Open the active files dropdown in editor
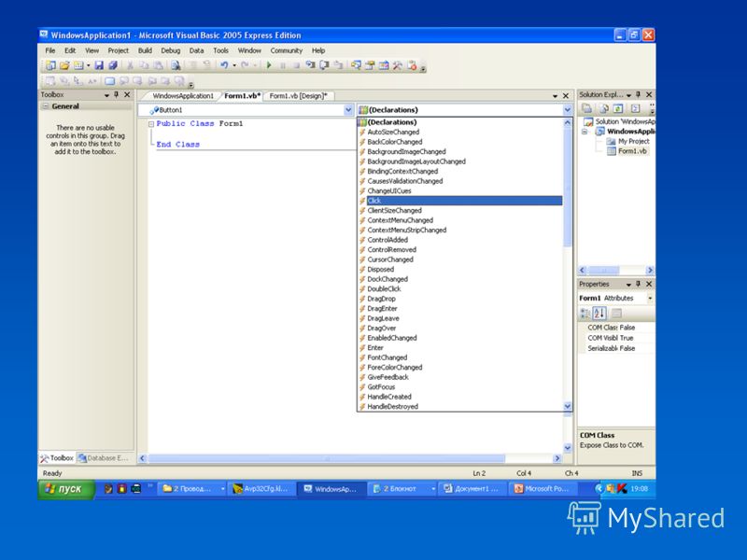The image size is (747, 560). pyautogui.click(x=555, y=96)
